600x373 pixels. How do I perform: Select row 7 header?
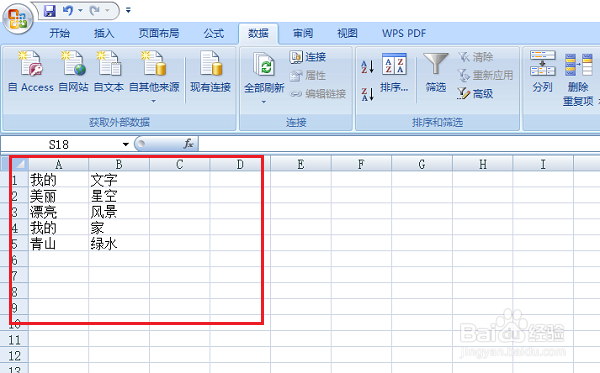point(14,276)
